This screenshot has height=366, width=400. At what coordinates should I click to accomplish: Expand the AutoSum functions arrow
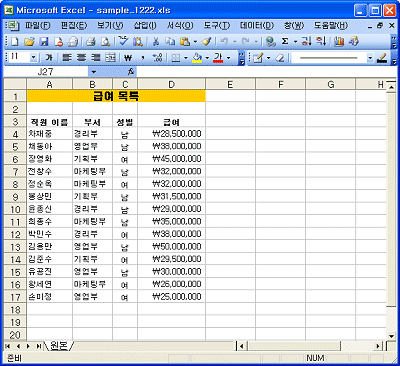point(295,41)
